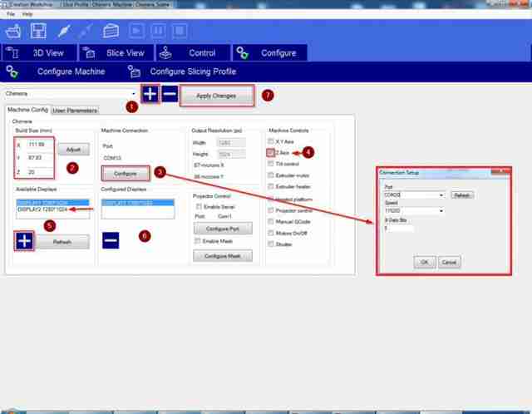Remove configured display with minus icon
Viewport: 532px width, 414px height.
coord(111,240)
